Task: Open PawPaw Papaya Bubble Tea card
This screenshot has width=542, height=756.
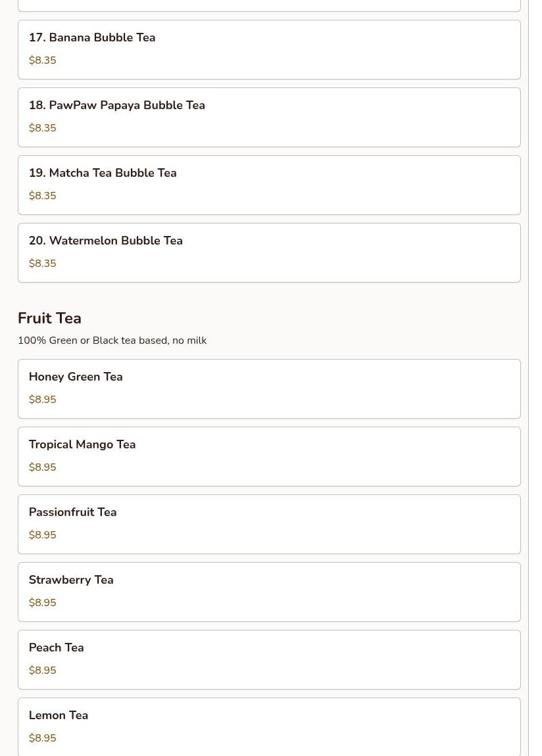Action: point(269,117)
